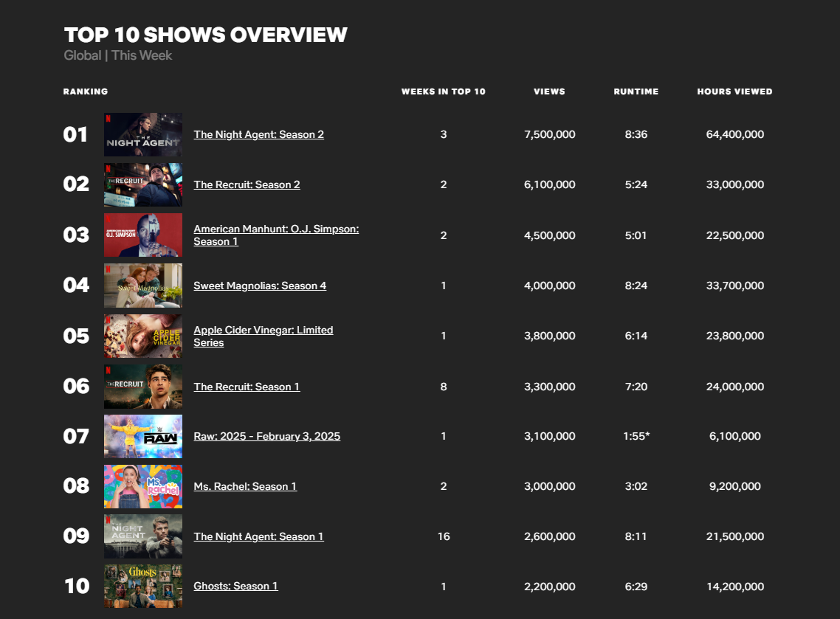
Task: Click ranking number 08
Action: (76, 485)
